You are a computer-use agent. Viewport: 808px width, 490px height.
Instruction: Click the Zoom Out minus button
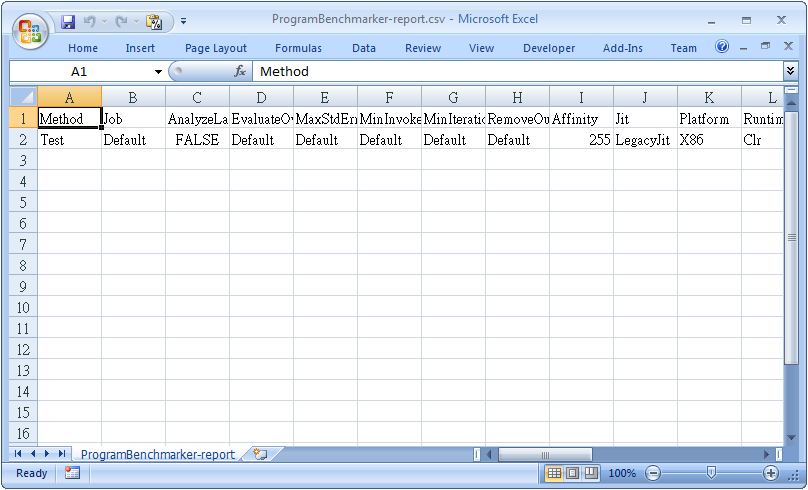point(652,473)
